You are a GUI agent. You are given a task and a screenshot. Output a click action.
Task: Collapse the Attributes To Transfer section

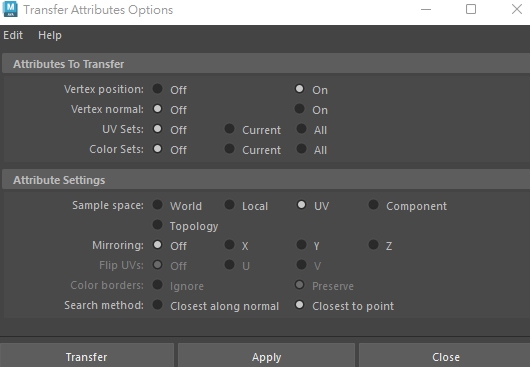69,64
